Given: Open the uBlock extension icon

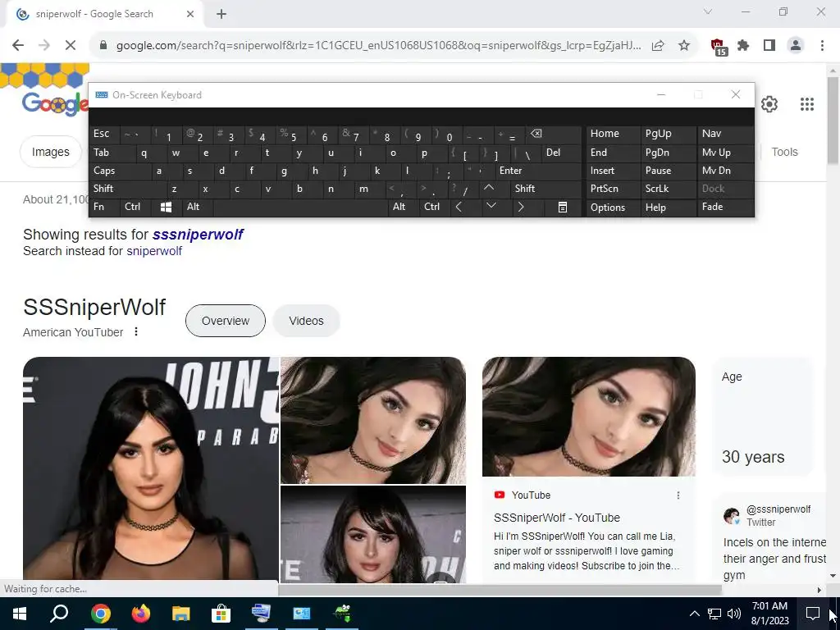Looking at the screenshot, I should tap(718, 47).
